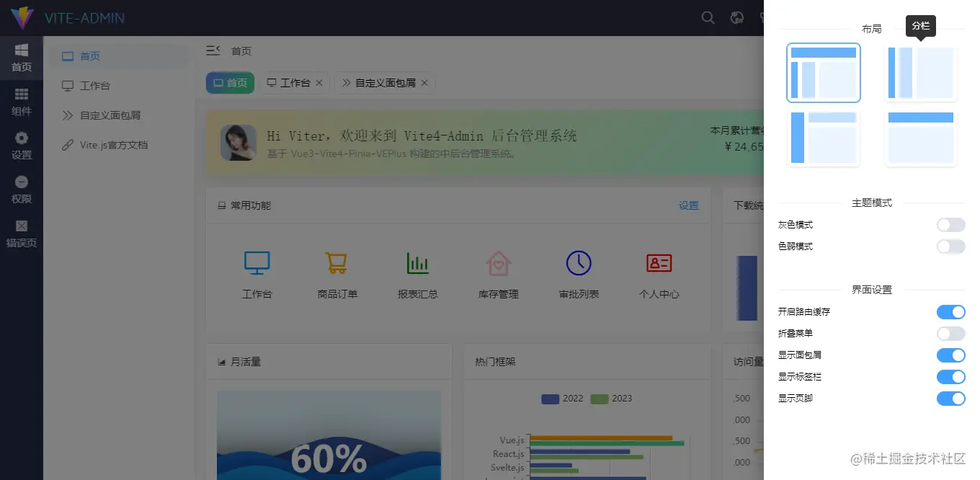
Task: Disable the 开启路由缓存 switch
Action: [950, 311]
